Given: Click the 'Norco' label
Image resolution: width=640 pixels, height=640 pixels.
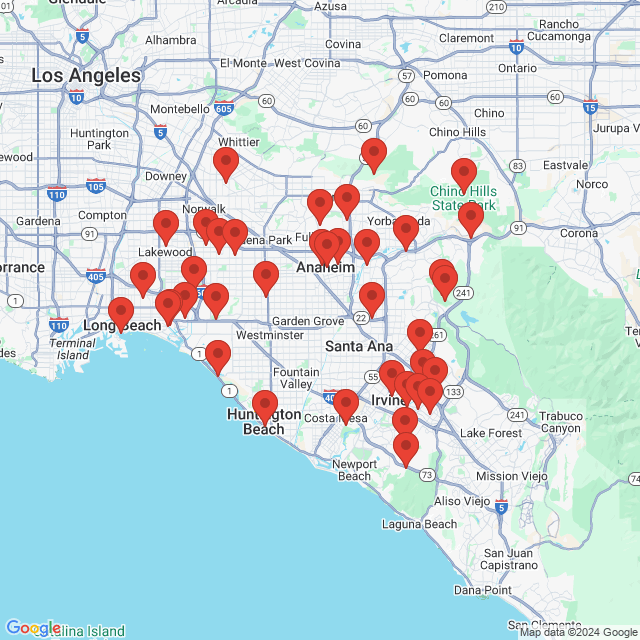Looking at the screenshot, I should tap(592, 184).
